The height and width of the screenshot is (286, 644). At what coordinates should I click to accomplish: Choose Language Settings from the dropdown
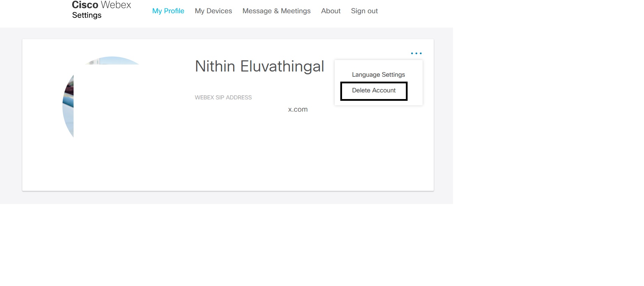(x=378, y=75)
